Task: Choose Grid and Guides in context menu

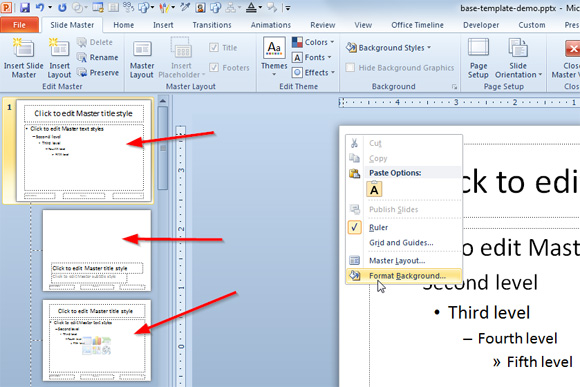Action: pos(404,243)
